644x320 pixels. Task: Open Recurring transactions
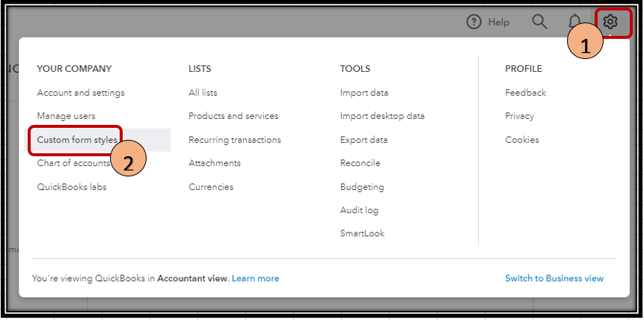pyautogui.click(x=235, y=140)
